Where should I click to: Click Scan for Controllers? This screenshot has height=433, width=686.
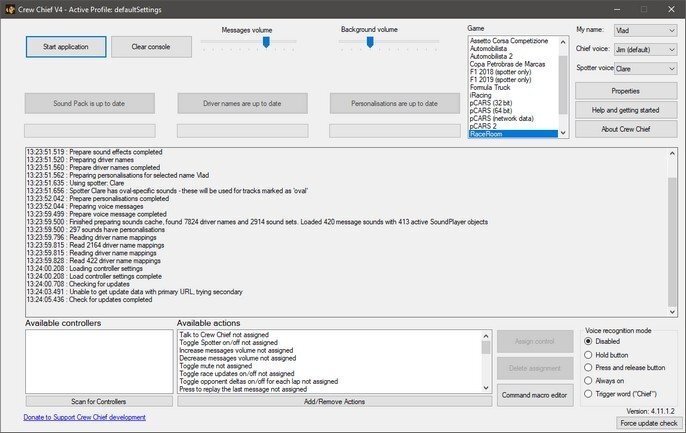coord(98,401)
